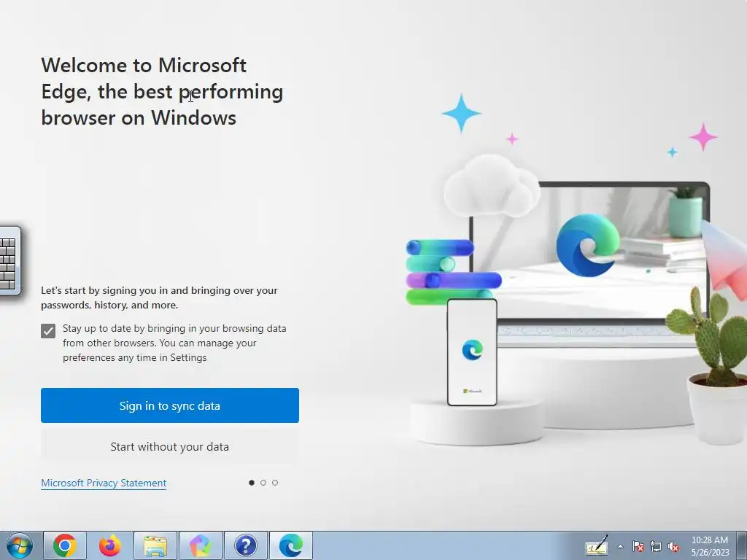Show hidden tray icons arrow
The width and height of the screenshot is (747, 560).
620,546
